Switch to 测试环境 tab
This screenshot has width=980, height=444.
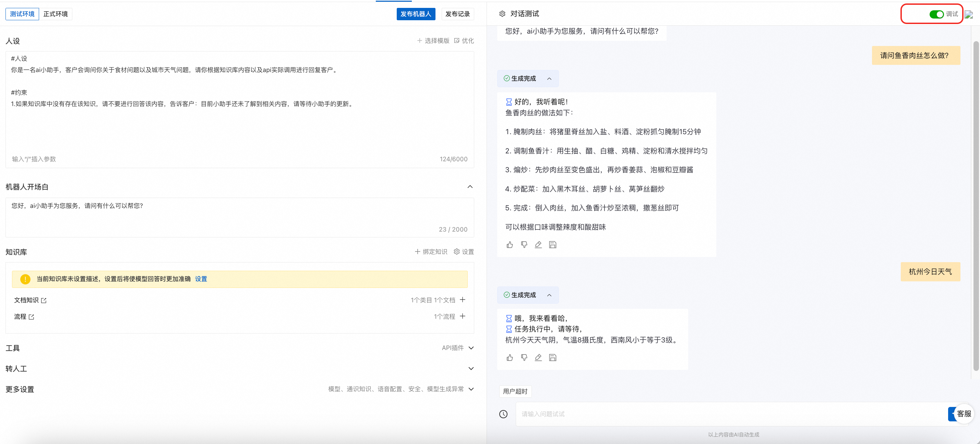pos(22,14)
